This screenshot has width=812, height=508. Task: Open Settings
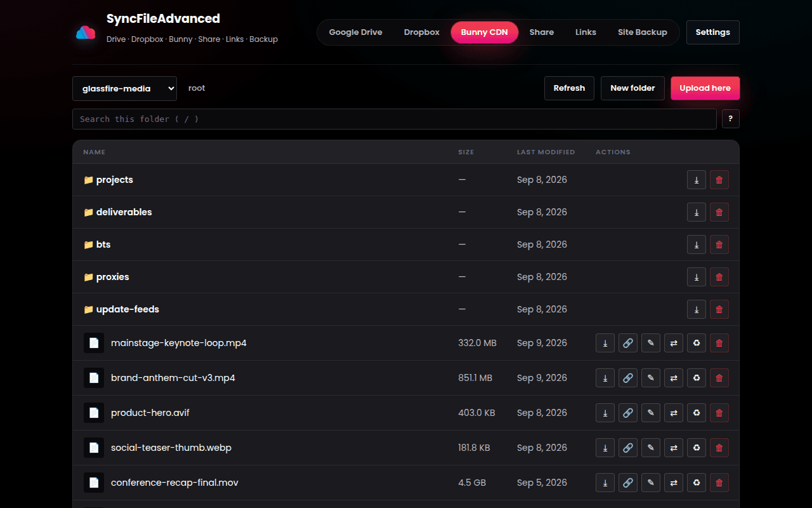[x=713, y=32]
